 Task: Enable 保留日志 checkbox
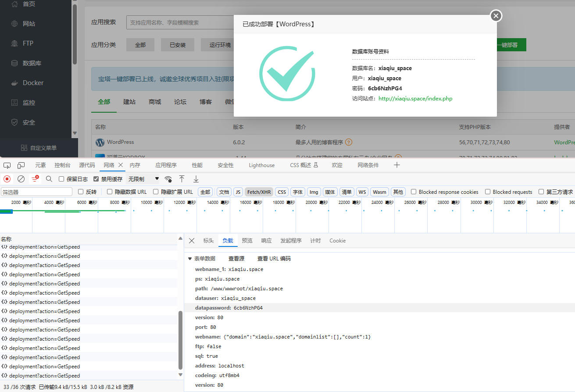click(61, 179)
